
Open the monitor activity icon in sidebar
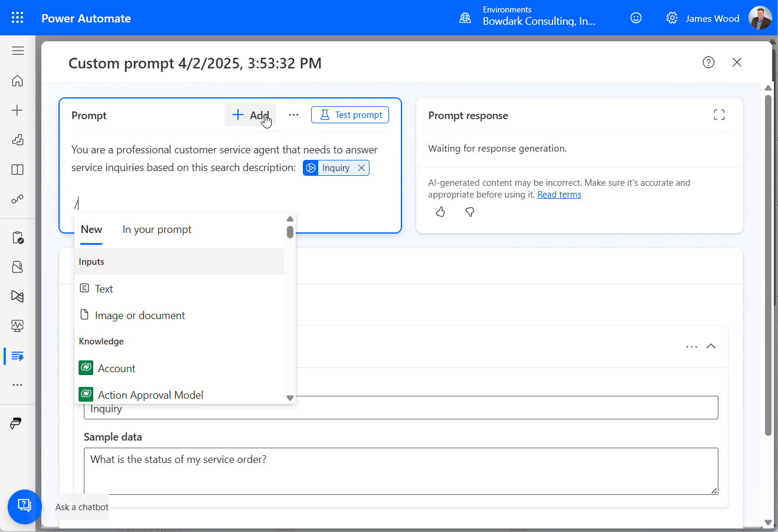tap(18, 326)
